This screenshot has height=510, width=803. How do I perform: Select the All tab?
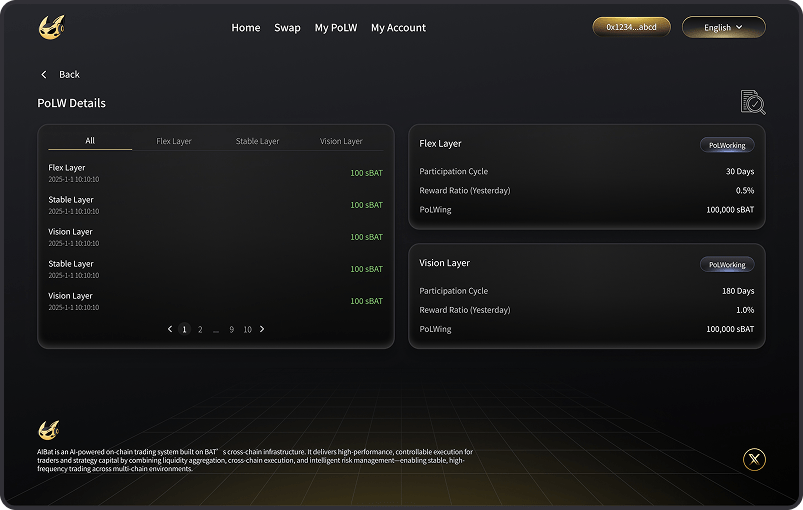coord(90,141)
